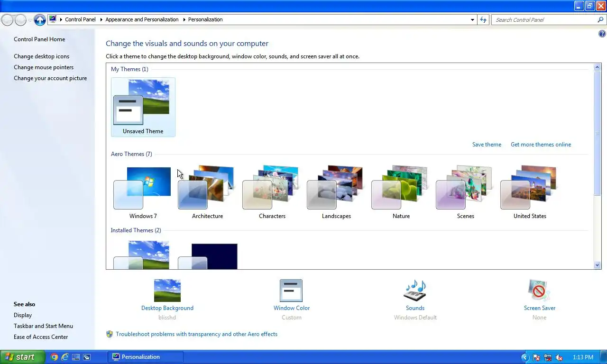Apply the United States theme
Image resolution: width=607 pixels, height=364 pixels.
click(x=530, y=192)
